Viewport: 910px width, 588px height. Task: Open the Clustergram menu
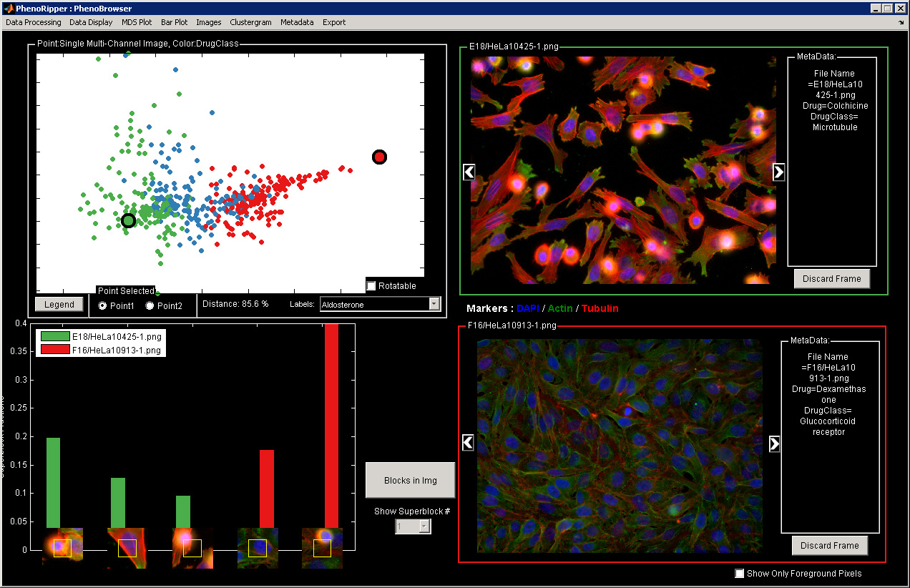pyautogui.click(x=250, y=22)
